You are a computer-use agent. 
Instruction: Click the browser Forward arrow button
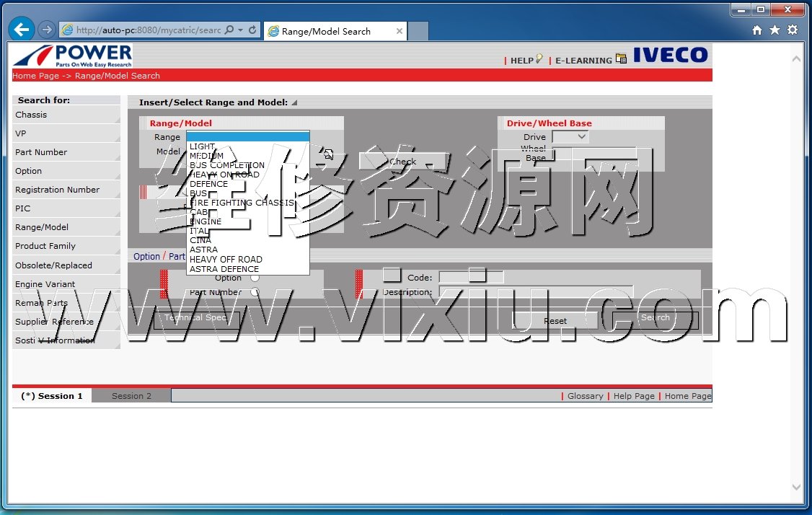46,30
